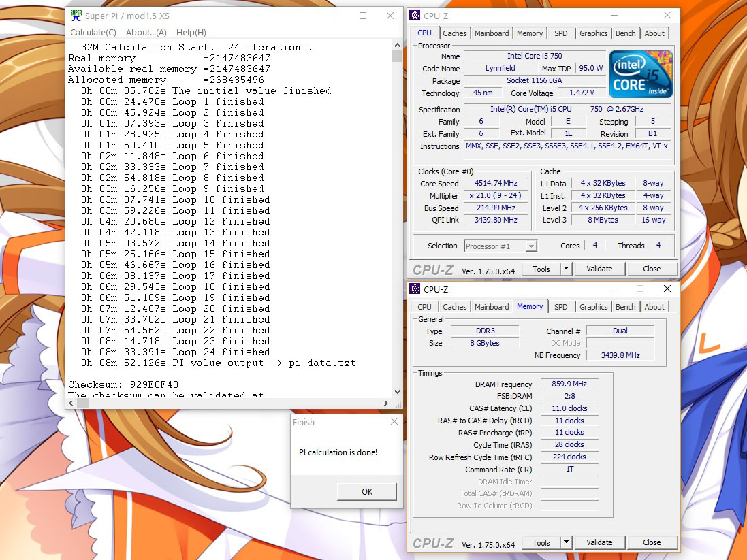The width and height of the screenshot is (747, 560).
Task: Open the Help(H) menu
Action: [x=191, y=33]
